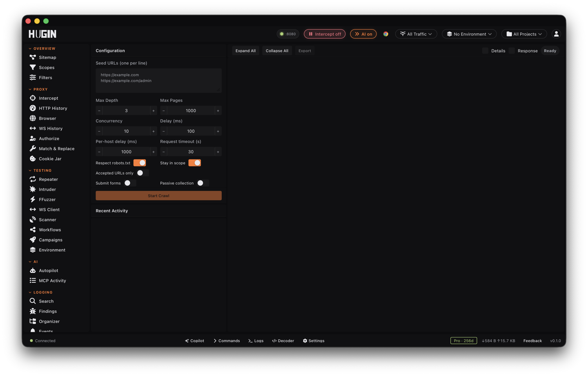
Task: Click the Autopilot robot icon
Action: click(x=33, y=270)
